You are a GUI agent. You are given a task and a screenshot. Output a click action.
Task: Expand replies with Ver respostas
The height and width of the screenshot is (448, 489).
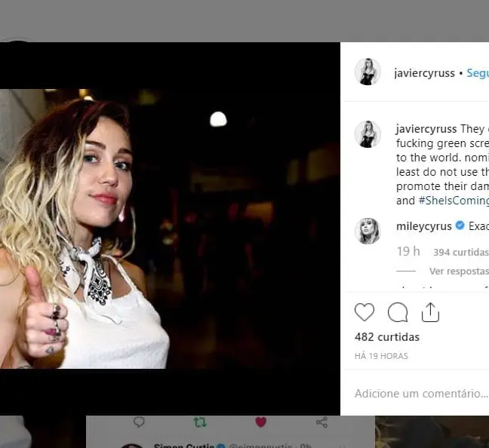tap(459, 271)
